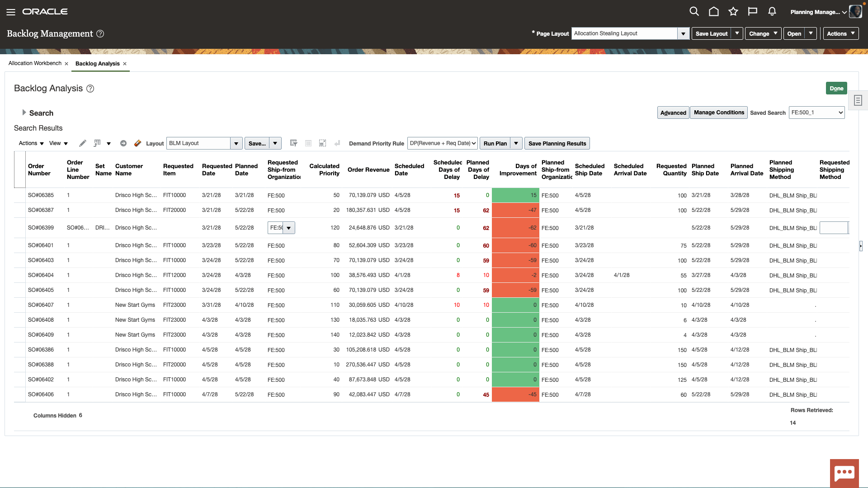Expand the Search section
The width and height of the screenshot is (868, 488).
click(24, 113)
